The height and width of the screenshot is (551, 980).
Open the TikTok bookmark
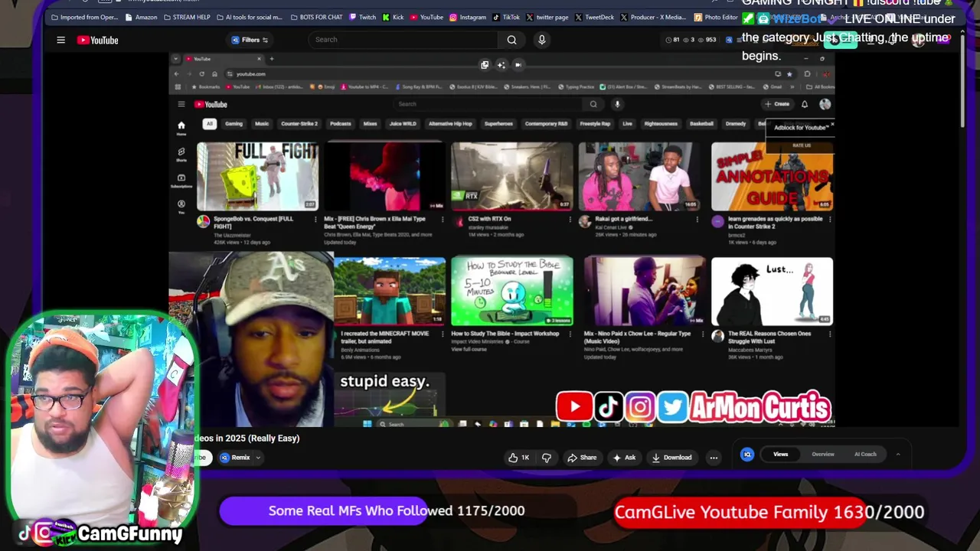(x=507, y=17)
